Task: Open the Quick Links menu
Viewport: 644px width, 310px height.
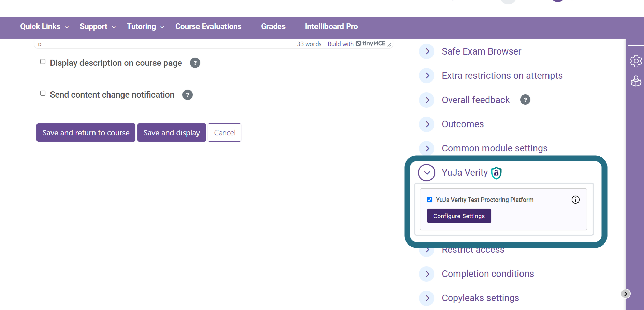Action: point(44,26)
